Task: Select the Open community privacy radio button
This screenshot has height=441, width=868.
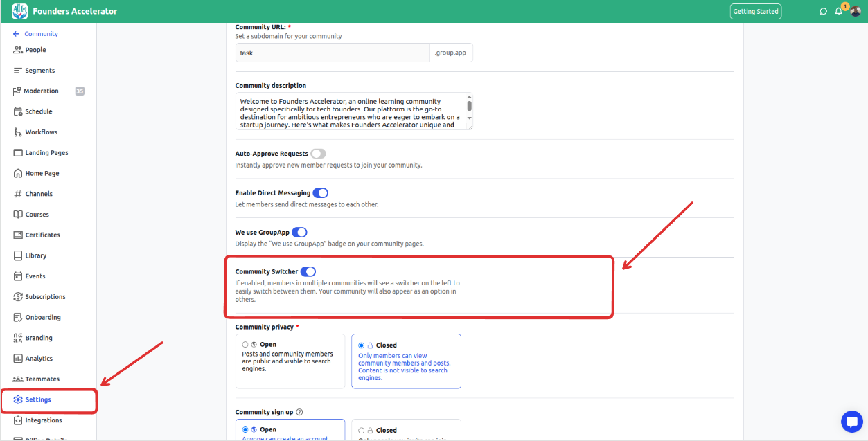Action: click(x=245, y=345)
